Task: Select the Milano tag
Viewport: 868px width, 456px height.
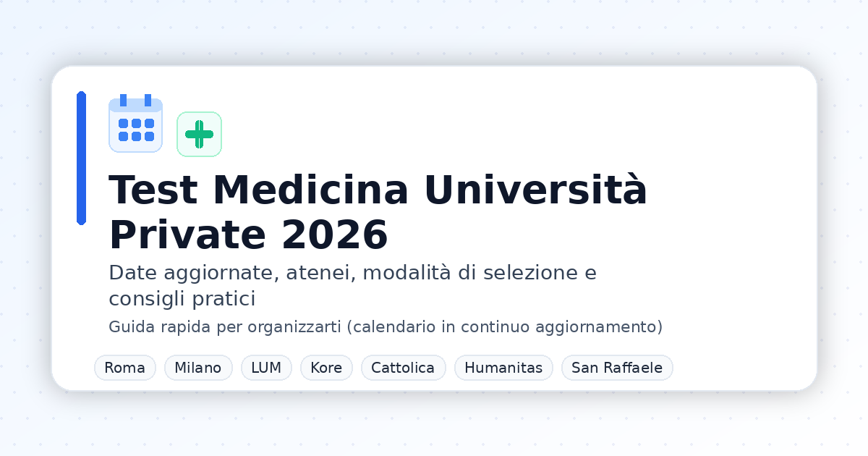Action: pos(198,368)
